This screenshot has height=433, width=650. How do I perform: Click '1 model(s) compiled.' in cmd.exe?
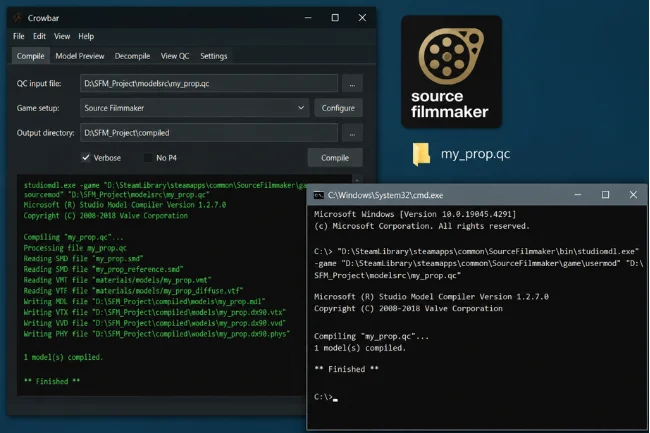[x=360, y=348]
